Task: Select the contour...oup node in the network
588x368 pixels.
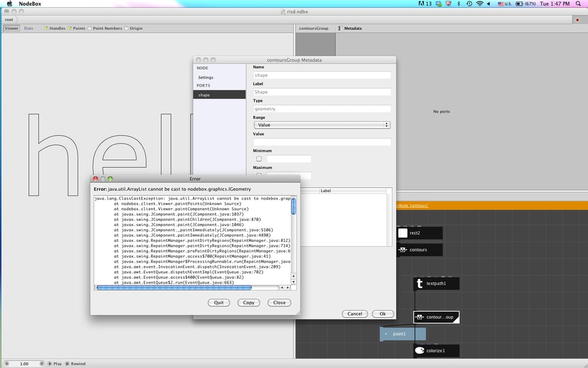Action: 436,317
